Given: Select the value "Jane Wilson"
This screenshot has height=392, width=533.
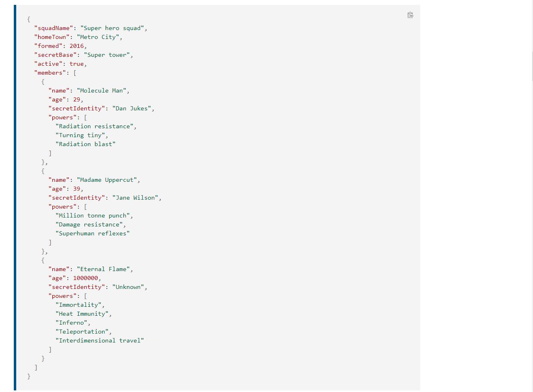Looking at the screenshot, I should pos(134,198).
